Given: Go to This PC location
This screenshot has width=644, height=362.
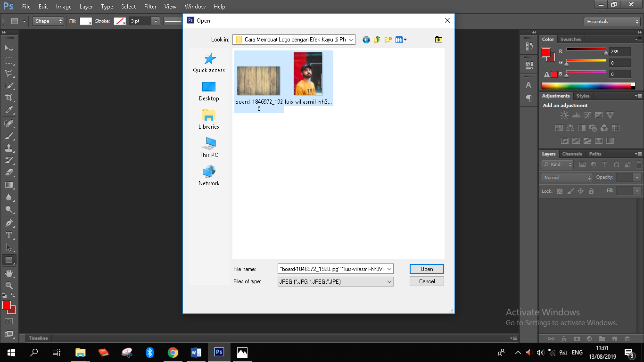Looking at the screenshot, I should pyautogui.click(x=209, y=148).
